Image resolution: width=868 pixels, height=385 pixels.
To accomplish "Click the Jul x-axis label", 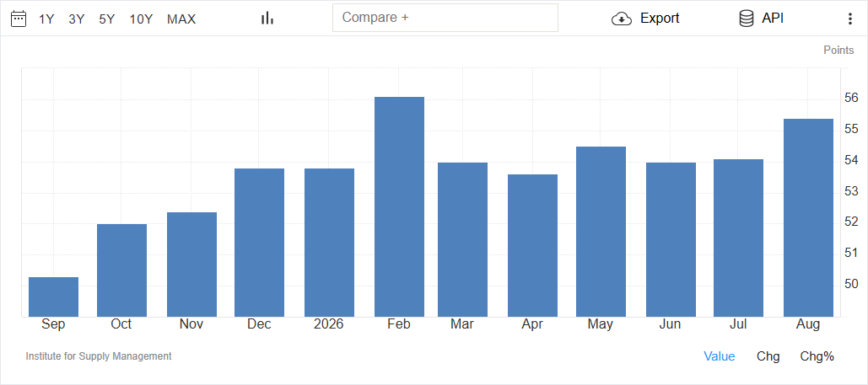I will [738, 324].
